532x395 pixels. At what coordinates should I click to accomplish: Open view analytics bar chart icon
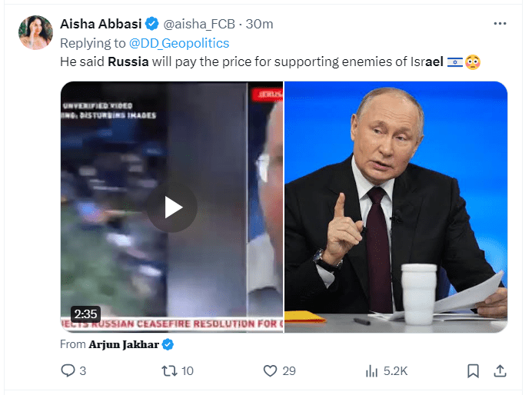click(371, 370)
